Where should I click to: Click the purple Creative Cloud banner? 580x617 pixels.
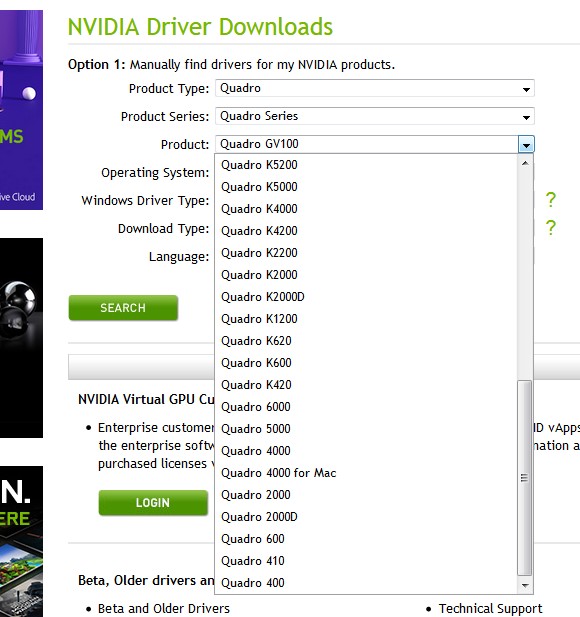pyautogui.click(x=21, y=110)
